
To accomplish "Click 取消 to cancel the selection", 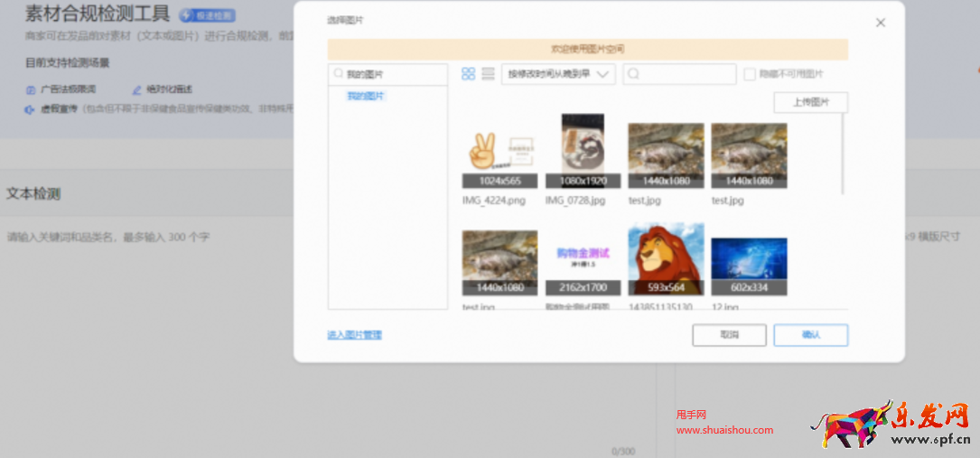I will [x=729, y=335].
